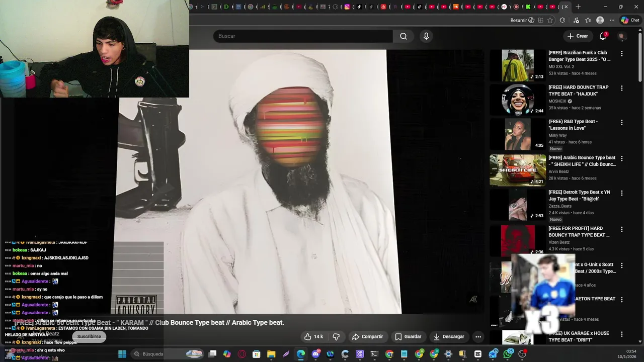Click the Buscar search field
The image size is (644, 362).
(x=303, y=36)
